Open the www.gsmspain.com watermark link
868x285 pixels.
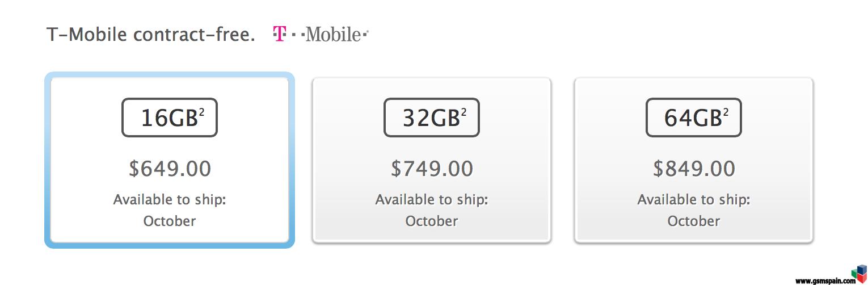click(825, 280)
